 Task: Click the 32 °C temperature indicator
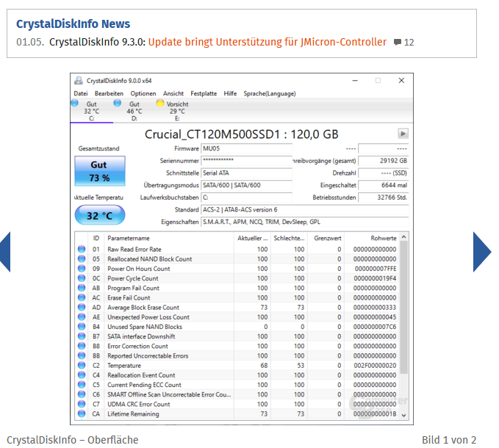pos(100,215)
